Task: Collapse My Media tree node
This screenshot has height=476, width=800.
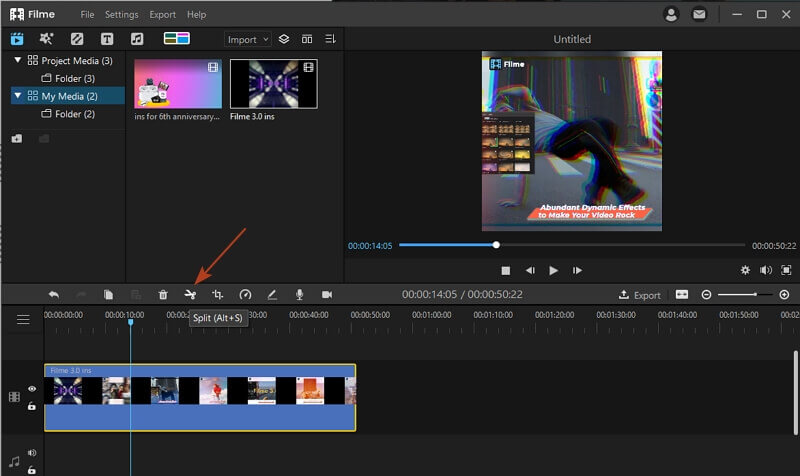Action: pos(18,95)
